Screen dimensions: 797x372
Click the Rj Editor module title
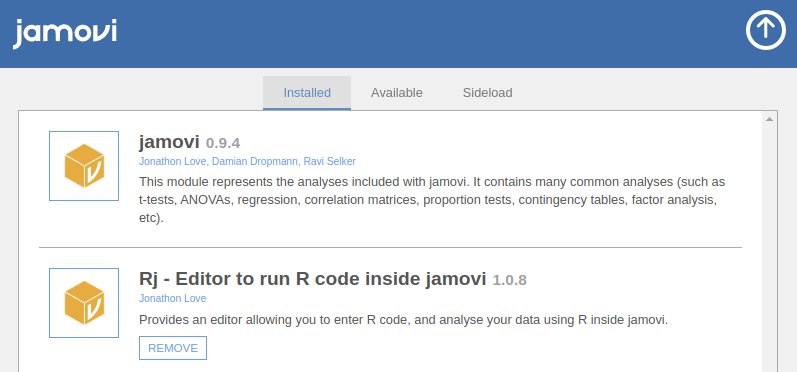point(313,279)
